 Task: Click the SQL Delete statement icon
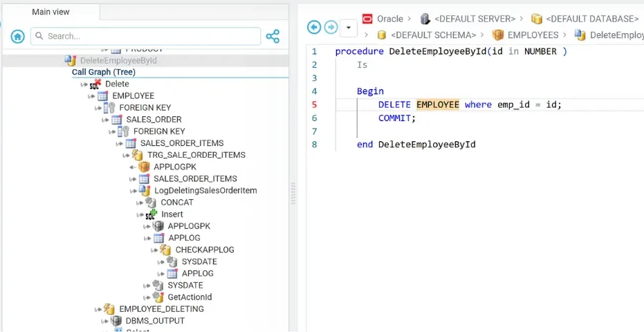coord(95,84)
